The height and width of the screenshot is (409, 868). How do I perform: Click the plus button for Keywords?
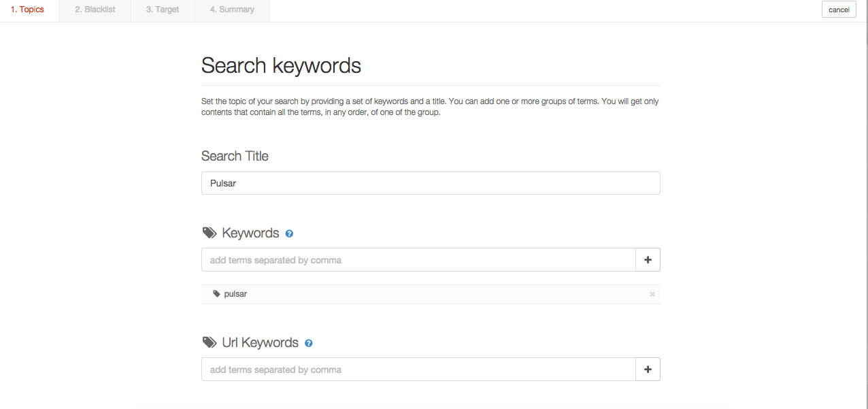click(x=648, y=260)
